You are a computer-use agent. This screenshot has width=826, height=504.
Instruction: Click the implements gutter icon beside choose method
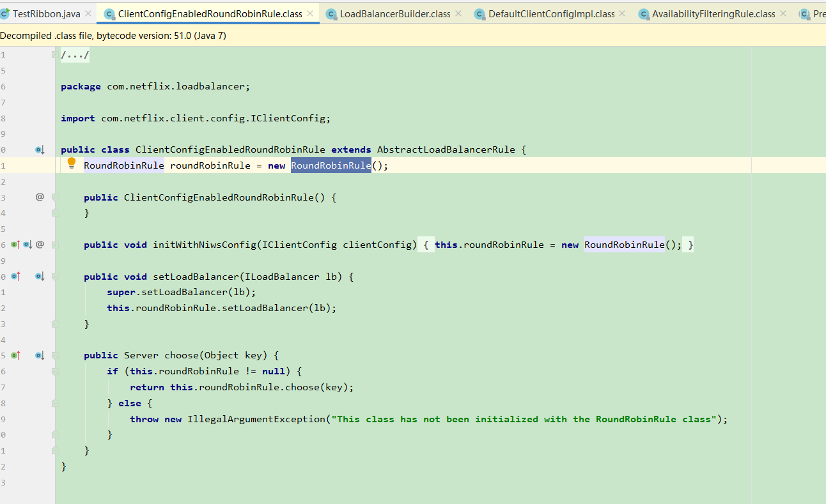(x=16, y=355)
